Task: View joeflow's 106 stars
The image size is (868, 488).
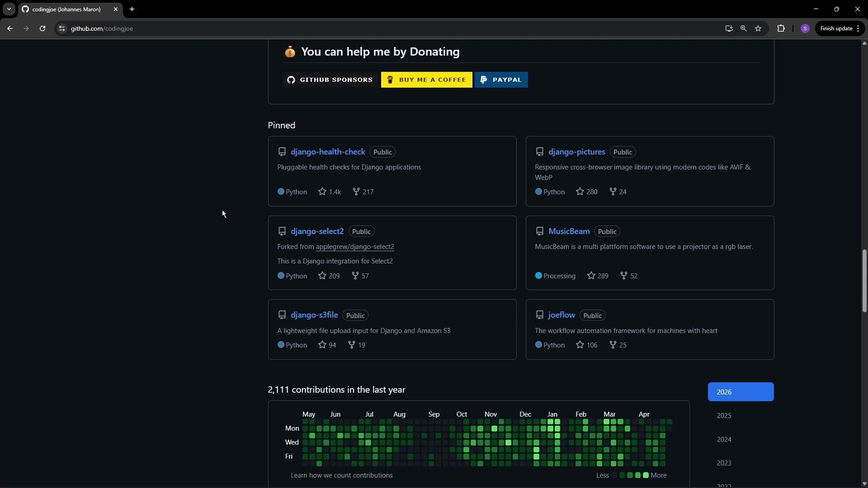Action: pyautogui.click(x=587, y=345)
